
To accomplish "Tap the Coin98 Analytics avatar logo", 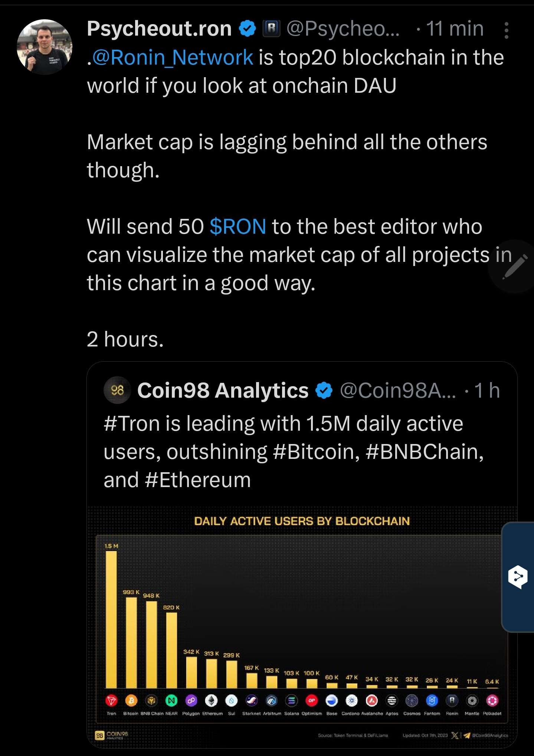I will click(117, 390).
